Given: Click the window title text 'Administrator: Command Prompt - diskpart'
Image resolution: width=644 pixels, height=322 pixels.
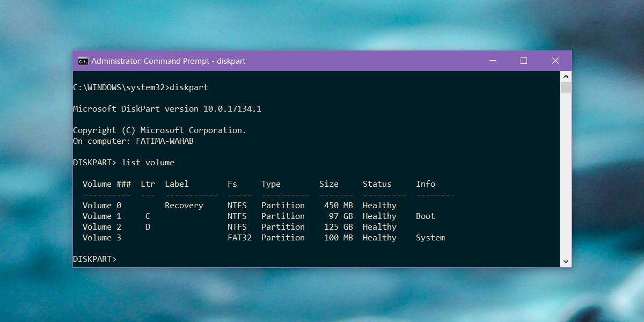Looking at the screenshot, I should click(168, 61).
